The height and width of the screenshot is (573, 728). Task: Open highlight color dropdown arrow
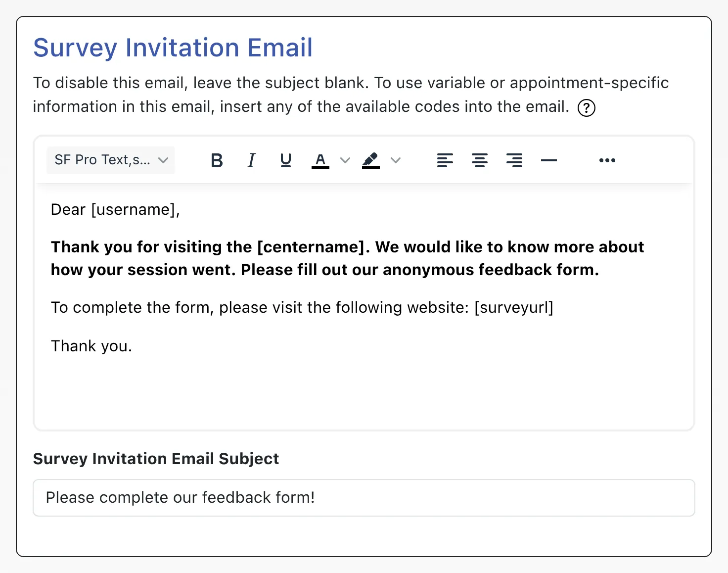pos(396,160)
